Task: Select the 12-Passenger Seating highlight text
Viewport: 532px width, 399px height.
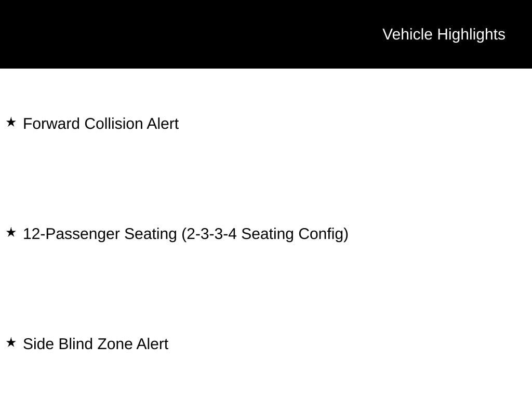Action: pos(185,234)
